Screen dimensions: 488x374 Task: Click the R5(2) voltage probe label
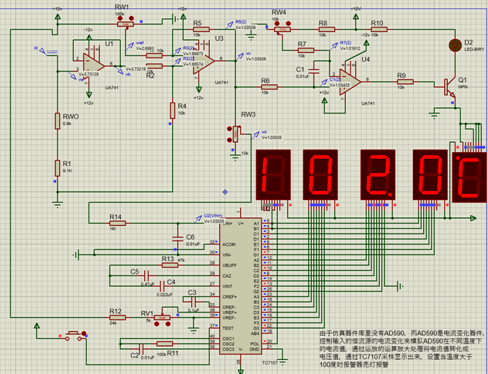pos(241,22)
